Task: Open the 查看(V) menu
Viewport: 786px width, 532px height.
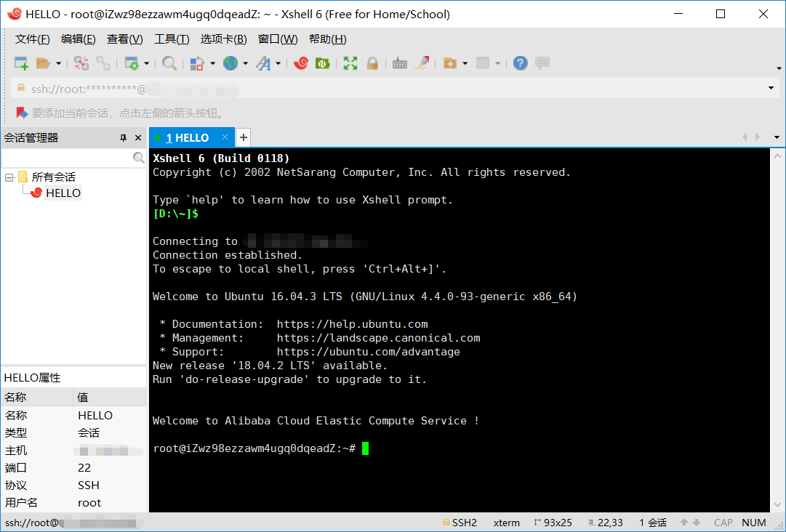Action: point(125,39)
